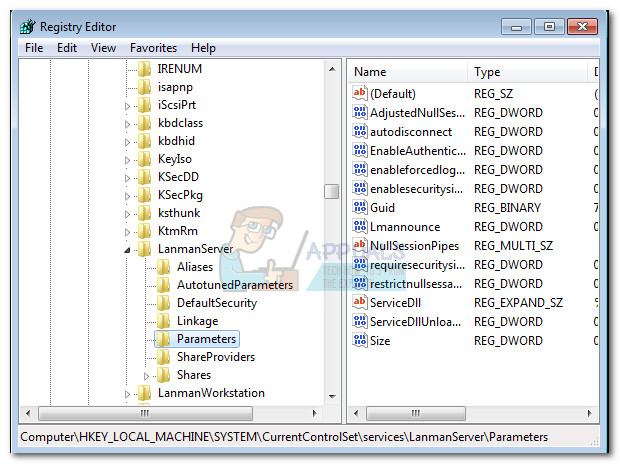Select the restrictnullsessa... value name

point(416,284)
